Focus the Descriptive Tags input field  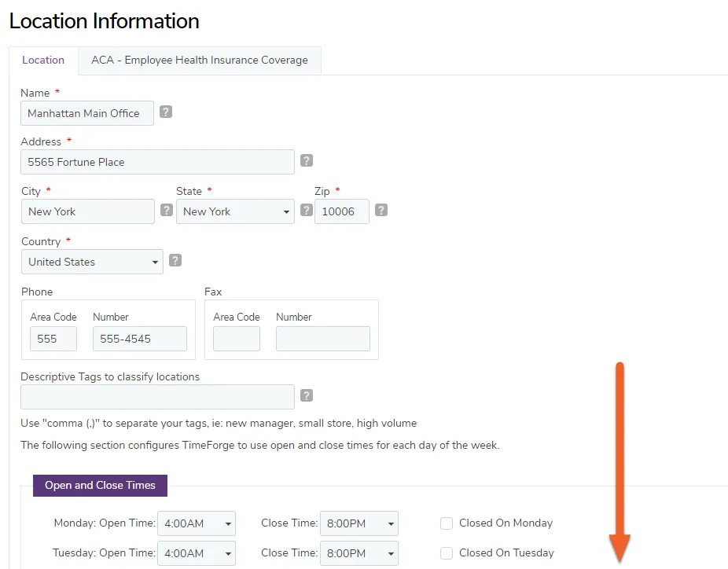157,397
